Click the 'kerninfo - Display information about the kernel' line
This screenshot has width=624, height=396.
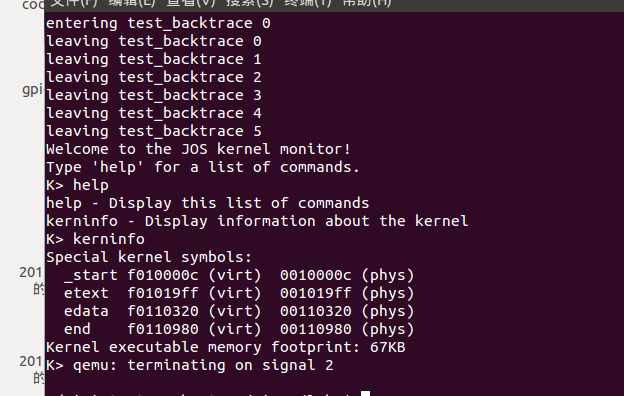257,221
